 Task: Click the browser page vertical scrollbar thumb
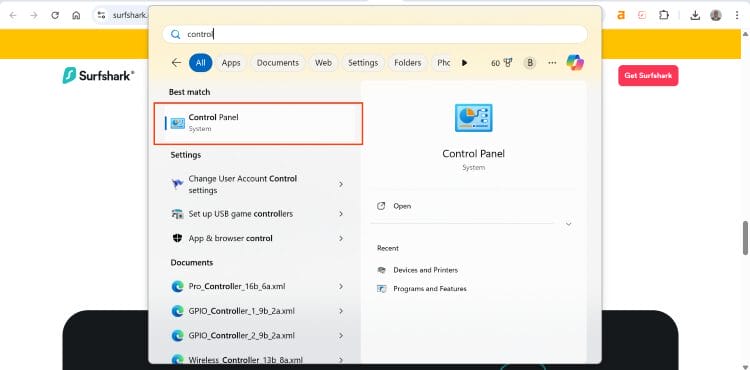pos(745,238)
